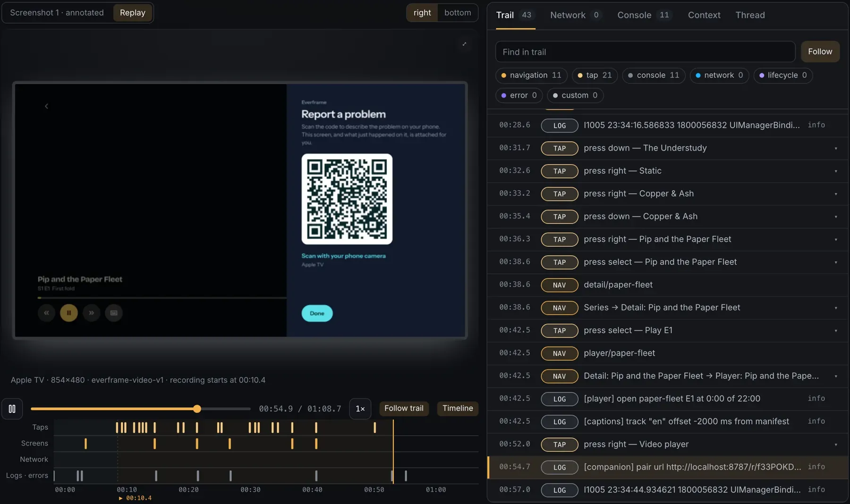Open the Context tab

[704, 15]
